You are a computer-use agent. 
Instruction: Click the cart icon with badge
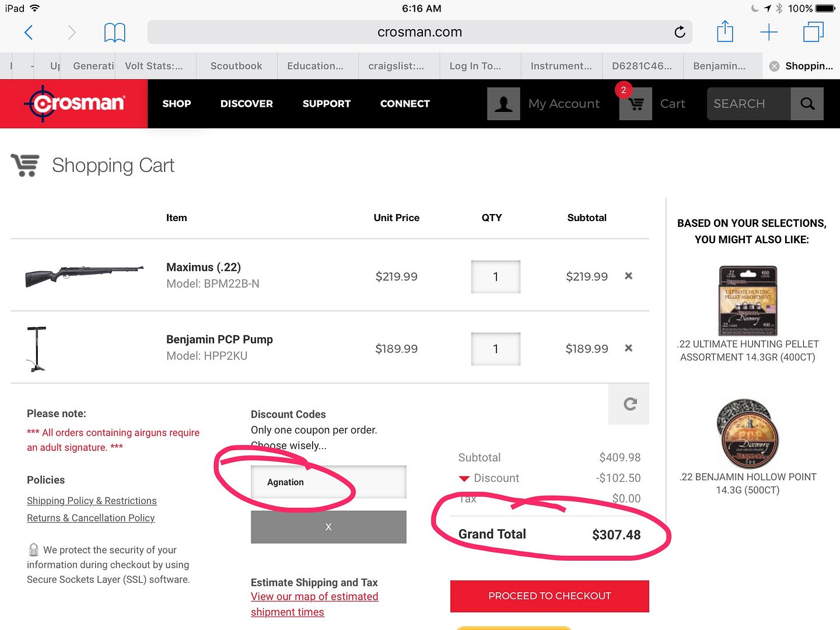[x=635, y=104]
